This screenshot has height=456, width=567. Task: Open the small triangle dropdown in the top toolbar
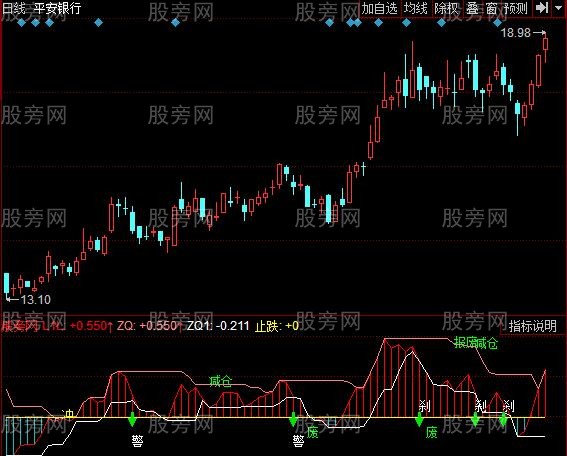(559, 8)
